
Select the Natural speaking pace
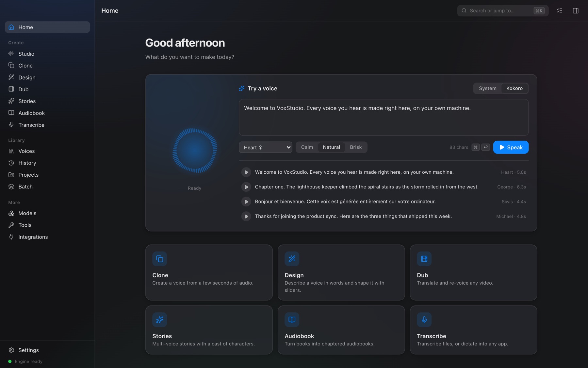(331, 147)
